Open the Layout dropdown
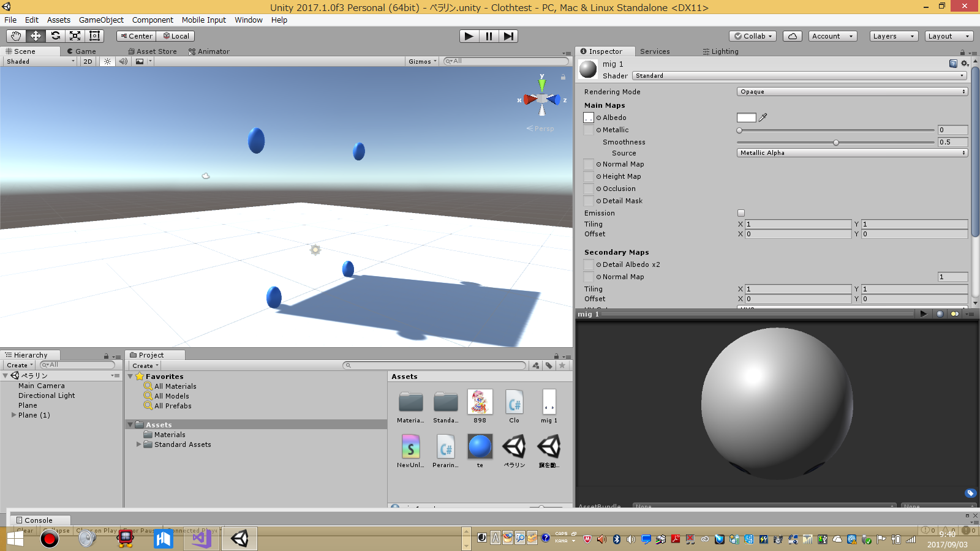980x551 pixels. (949, 36)
